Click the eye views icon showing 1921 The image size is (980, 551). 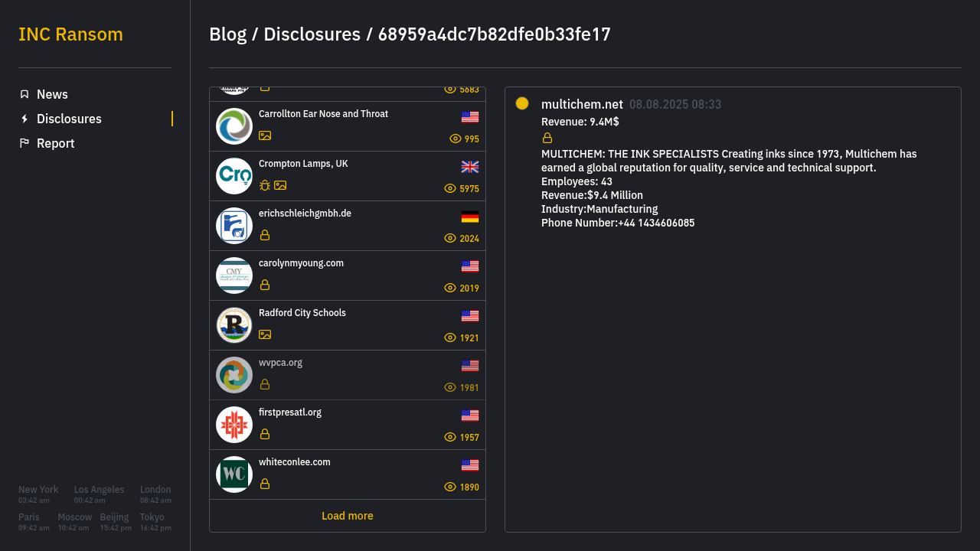click(x=450, y=337)
